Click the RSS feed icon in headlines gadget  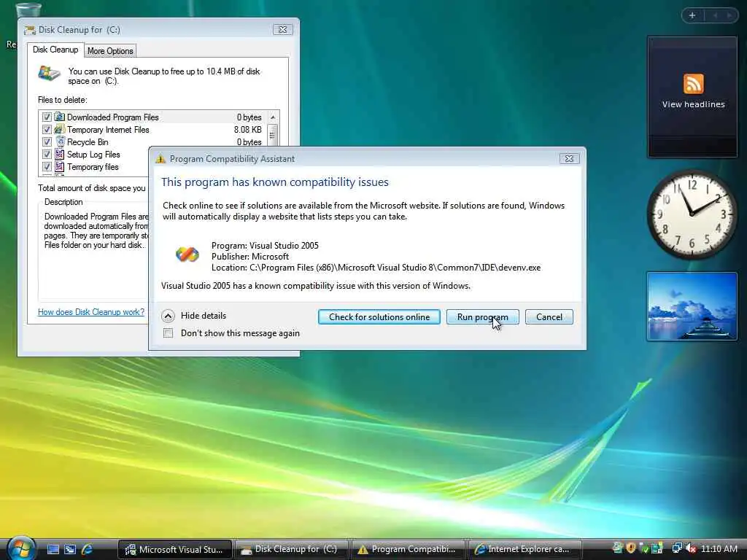693,84
